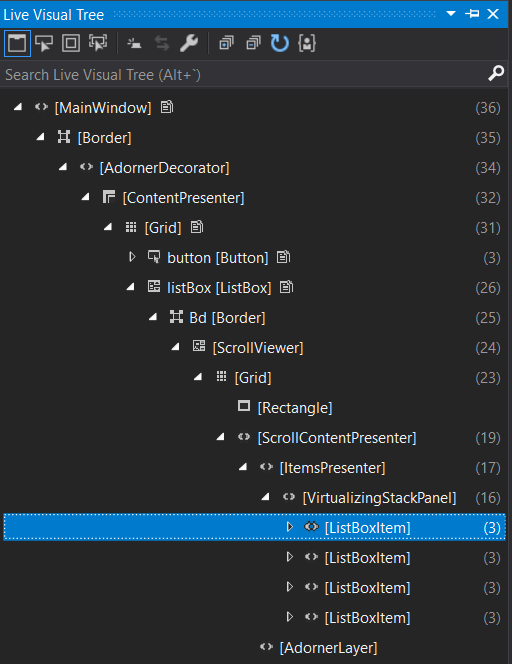
Task: Select the [MainWindow] tree label
Action: pyautogui.click(x=103, y=108)
